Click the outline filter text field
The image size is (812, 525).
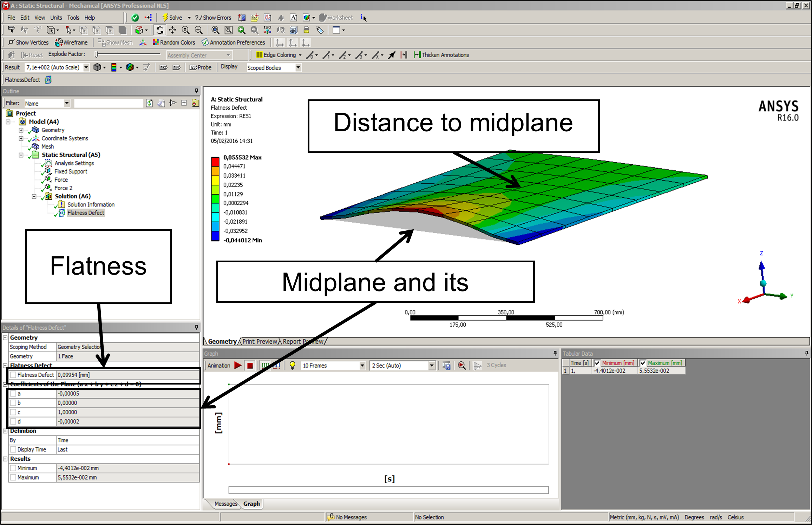pyautogui.click(x=109, y=103)
